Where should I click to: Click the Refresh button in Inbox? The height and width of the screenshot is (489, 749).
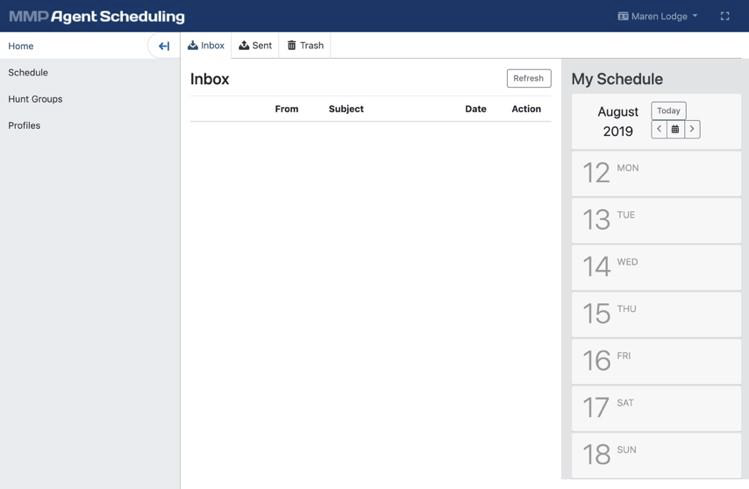click(528, 78)
